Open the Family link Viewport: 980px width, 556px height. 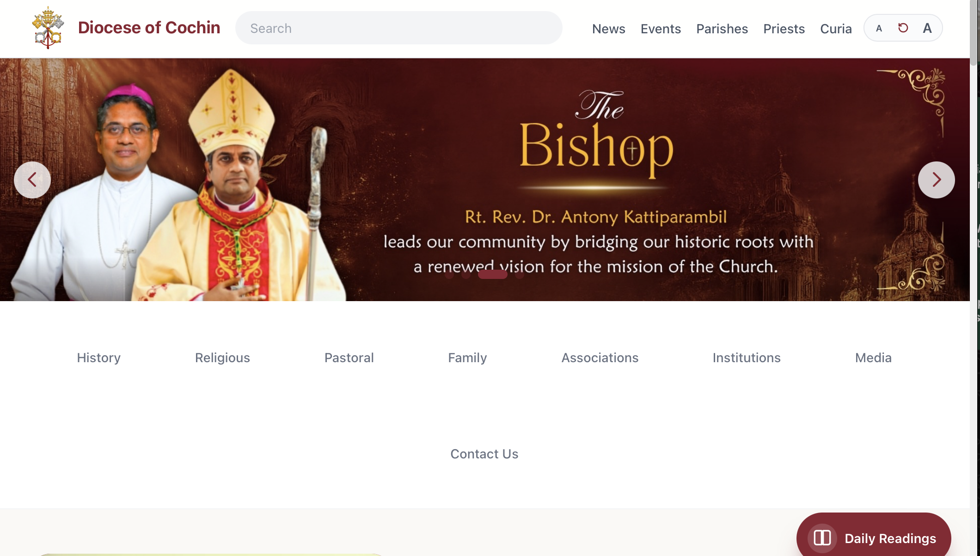point(467,358)
